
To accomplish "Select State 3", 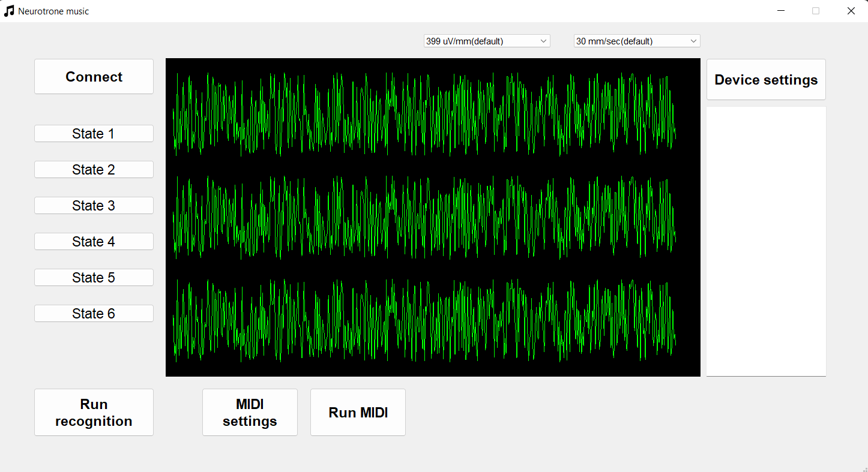I will (x=94, y=205).
